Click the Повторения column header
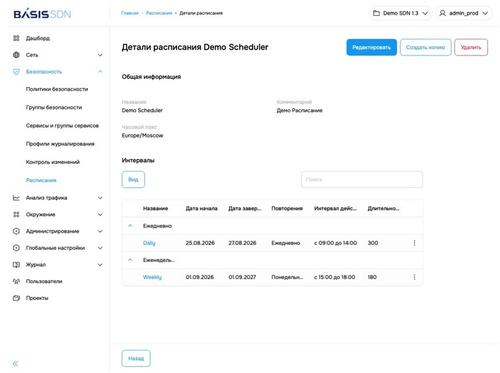 [287, 208]
